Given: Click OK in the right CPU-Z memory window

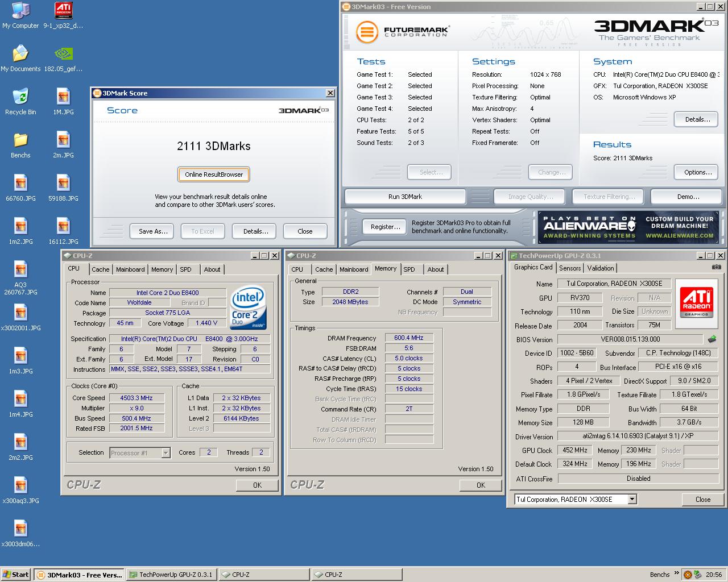Looking at the screenshot, I should click(x=481, y=485).
